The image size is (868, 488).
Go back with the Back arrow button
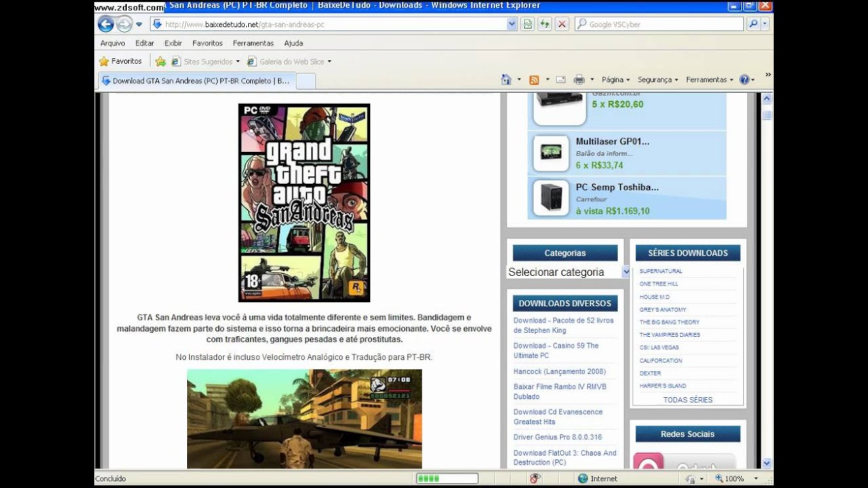click(106, 24)
